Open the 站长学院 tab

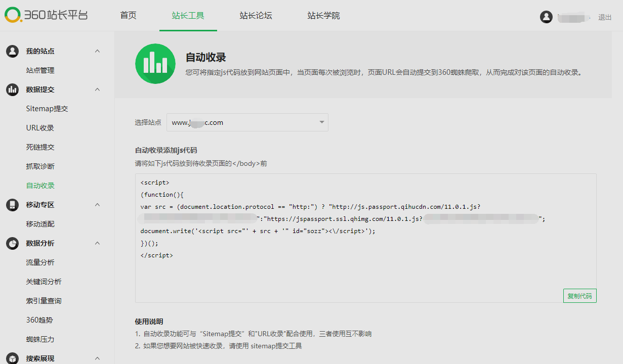tap(324, 16)
